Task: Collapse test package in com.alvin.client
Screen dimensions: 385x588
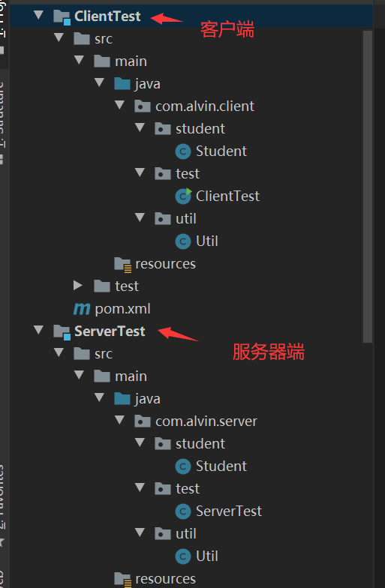Action: (140, 172)
